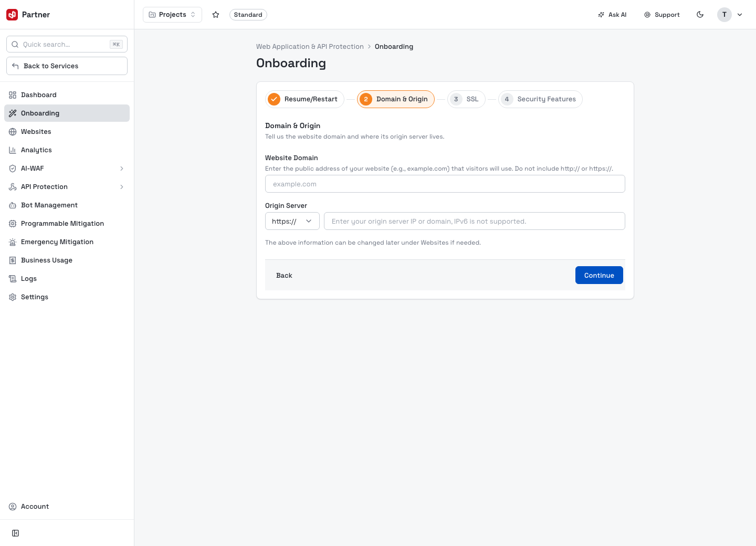
Task: Click the Back to Services arrow icon
Action: pos(15,66)
